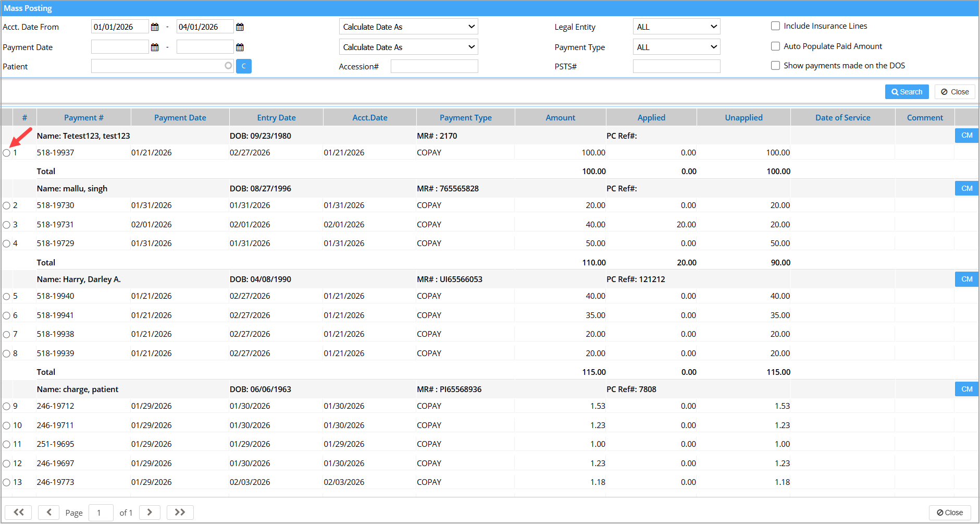This screenshot has width=980, height=524.
Task: Open Calculate Date As for Acct. Date
Action: [408, 27]
